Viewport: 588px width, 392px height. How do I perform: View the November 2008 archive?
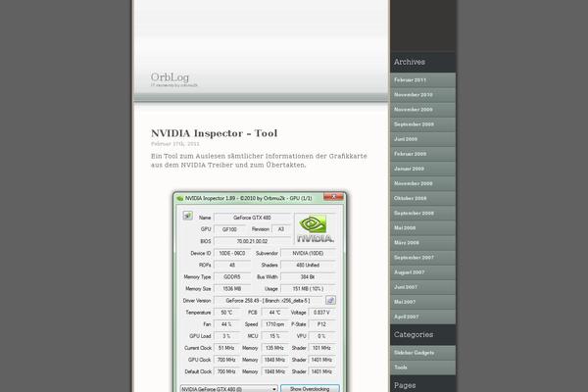click(x=422, y=183)
